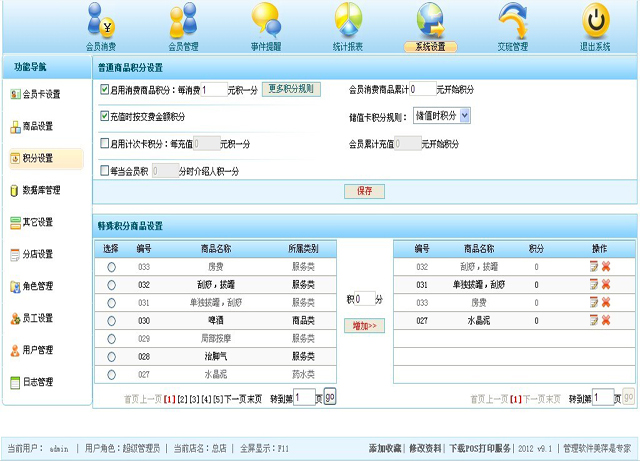Click the edit icon for 水晶泥 row
The width and height of the screenshot is (640, 461).
(x=593, y=320)
